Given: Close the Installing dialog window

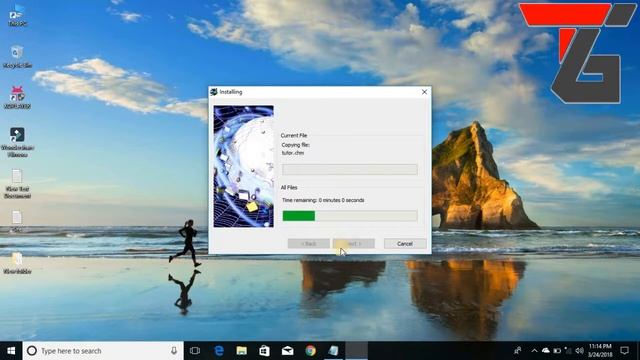Looking at the screenshot, I should click(x=424, y=92).
